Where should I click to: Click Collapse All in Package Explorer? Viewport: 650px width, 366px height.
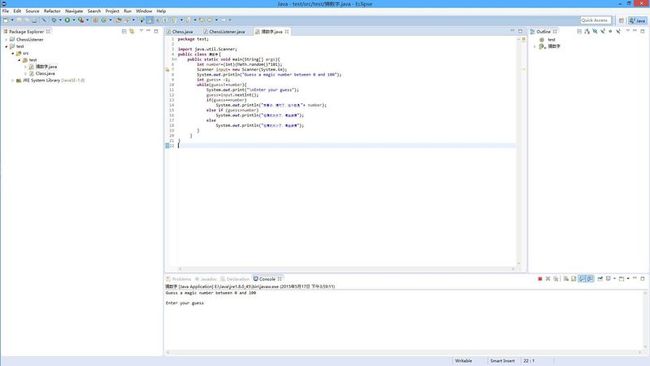point(124,32)
